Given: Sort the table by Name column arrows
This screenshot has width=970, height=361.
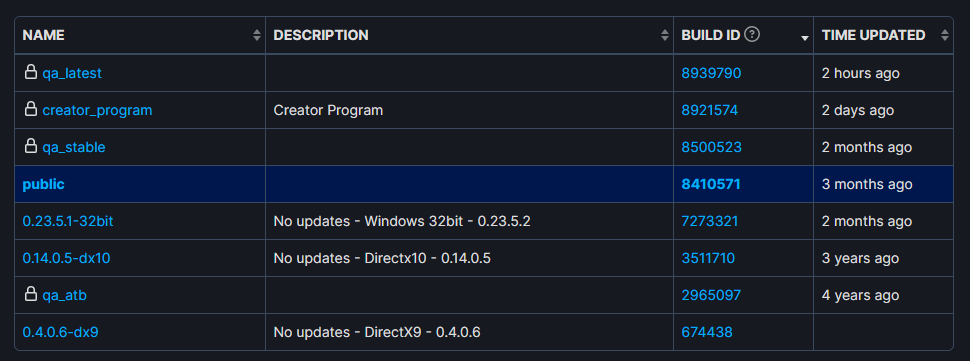Looking at the screenshot, I should [257, 35].
